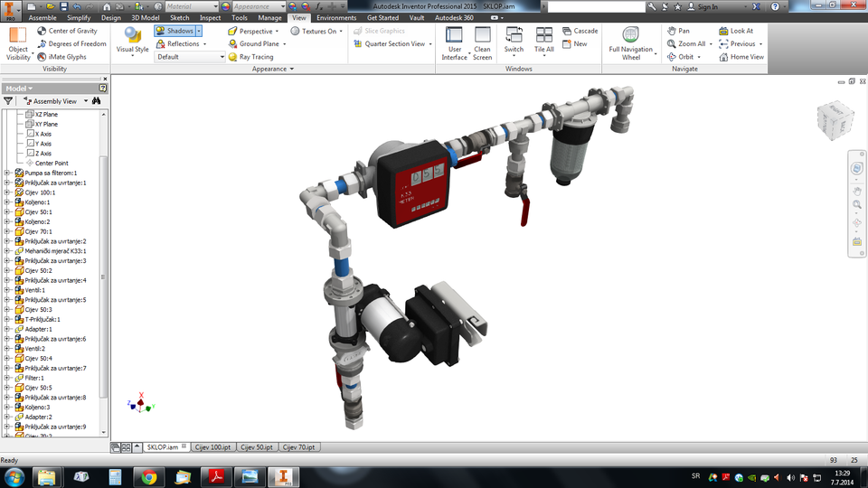Expand the Pumpa sa filterom:1 tree node
The width and height of the screenshot is (868, 488).
click(x=7, y=173)
